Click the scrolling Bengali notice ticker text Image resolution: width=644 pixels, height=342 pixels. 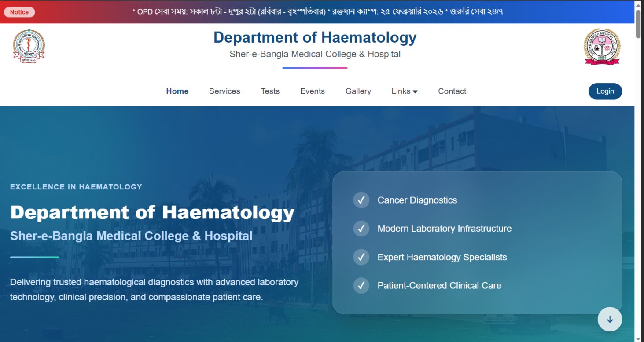tap(317, 12)
